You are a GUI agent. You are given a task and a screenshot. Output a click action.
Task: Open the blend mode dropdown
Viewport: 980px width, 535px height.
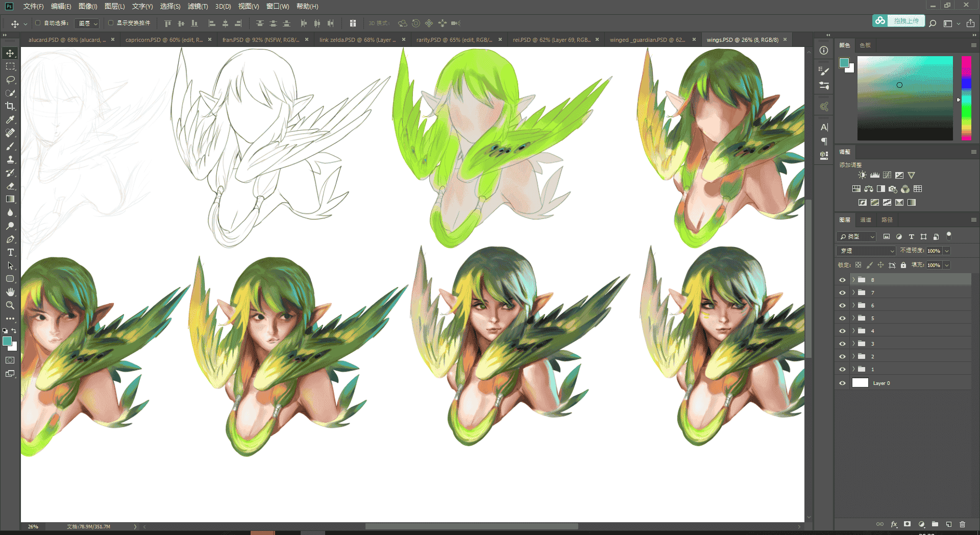click(x=866, y=251)
